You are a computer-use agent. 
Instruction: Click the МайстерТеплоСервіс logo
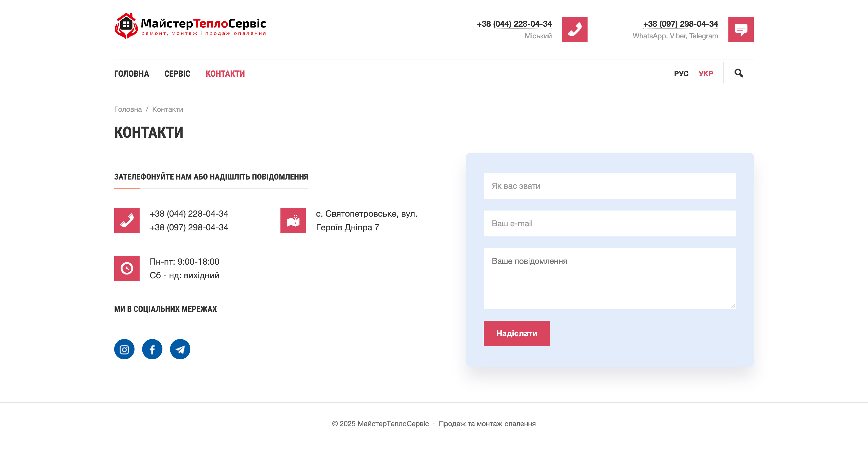pos(190,26)
